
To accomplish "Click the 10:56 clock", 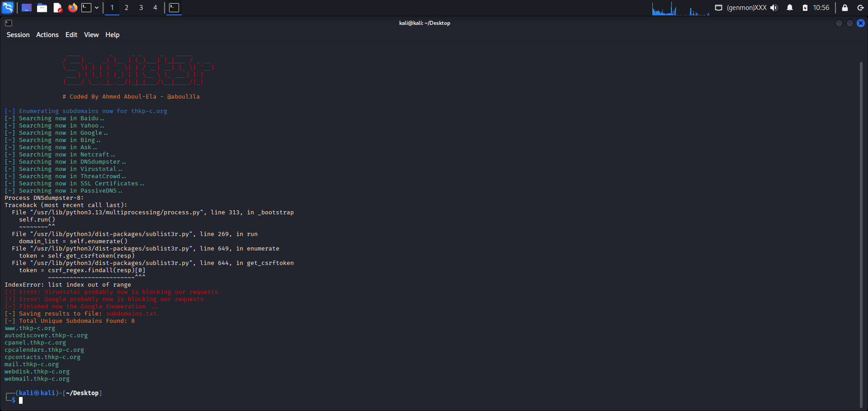I will pyautogui.click(x=821, y=8).
